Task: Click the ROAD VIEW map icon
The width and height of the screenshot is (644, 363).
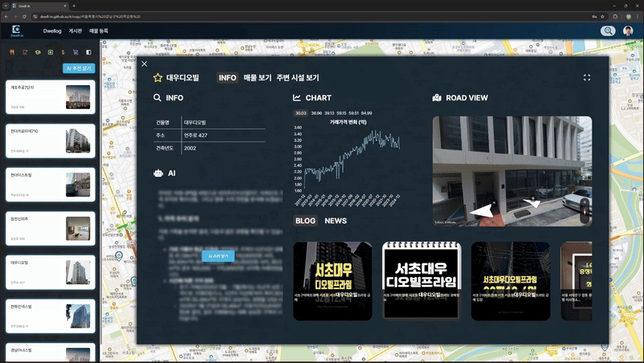Action: [437, 98]
